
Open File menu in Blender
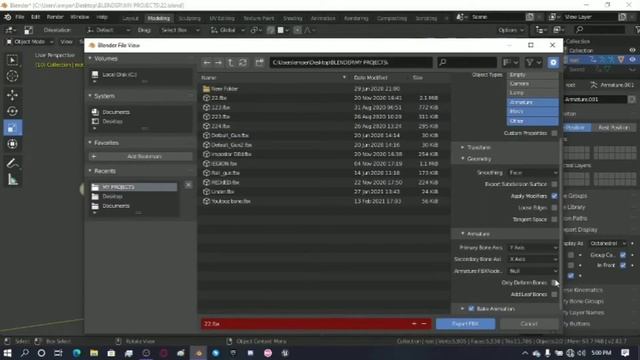(20, 17)
